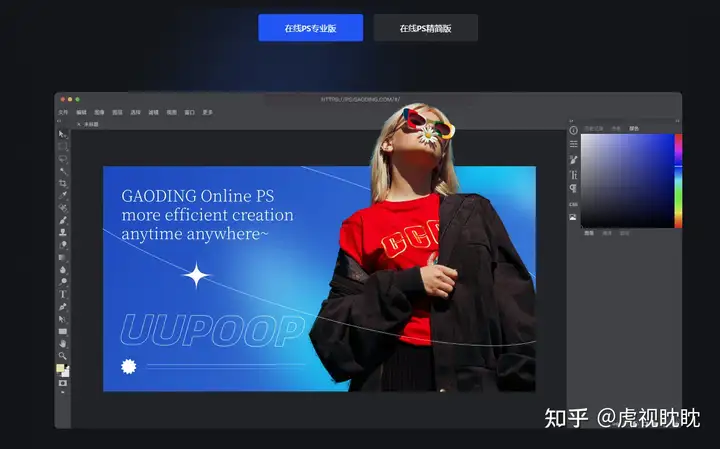Select the Magic Wand tool
Image resolution: width=720 pixels, height=449 pixels.
click(x=62, y=171)
